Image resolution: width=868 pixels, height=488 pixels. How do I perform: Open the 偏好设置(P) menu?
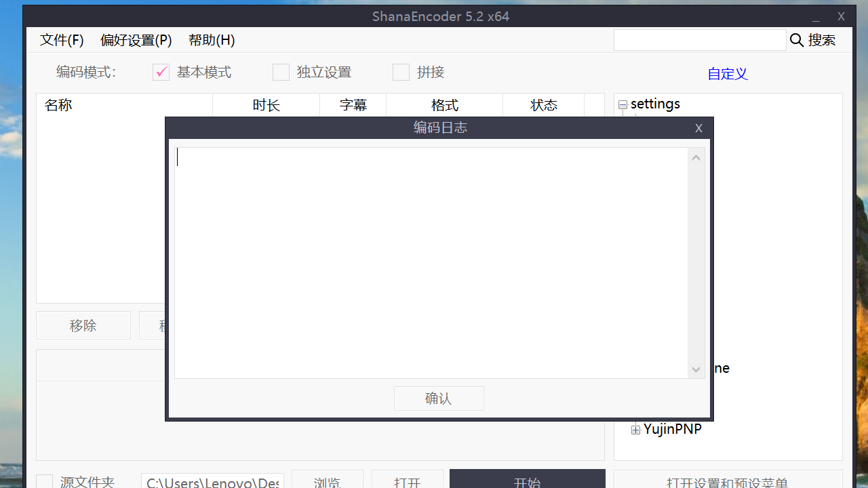point(136,40)
